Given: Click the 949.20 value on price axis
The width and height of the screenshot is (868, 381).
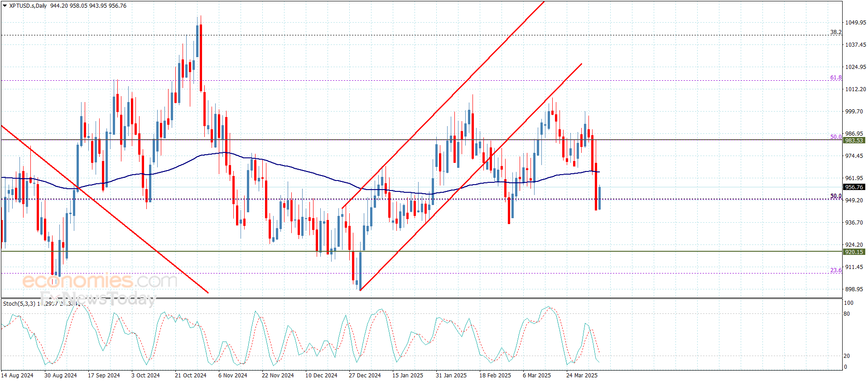Looking at the screenshot, I should (854, 200).
